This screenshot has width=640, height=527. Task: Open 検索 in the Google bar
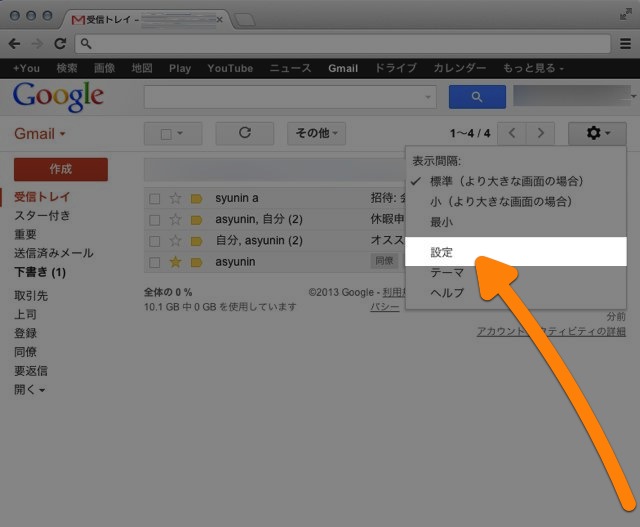pos(67,68)
